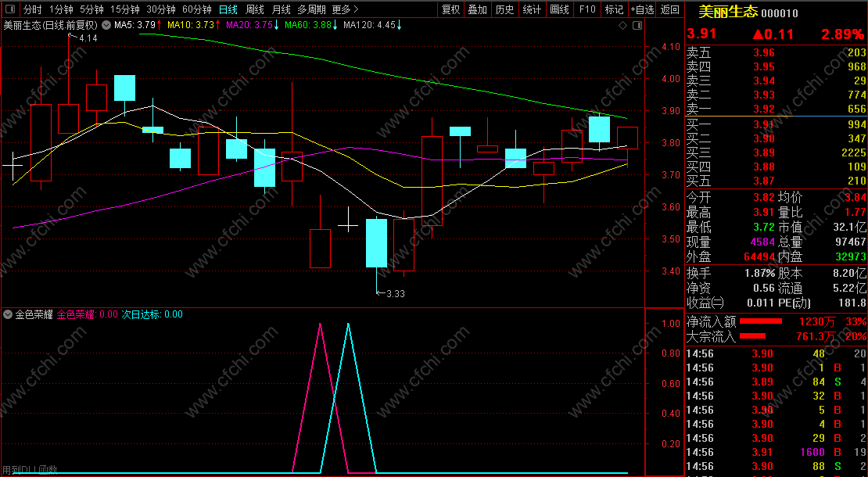Click the 买一 price 3.91
This screenshot has width=868, height=477.
[764, 124]
